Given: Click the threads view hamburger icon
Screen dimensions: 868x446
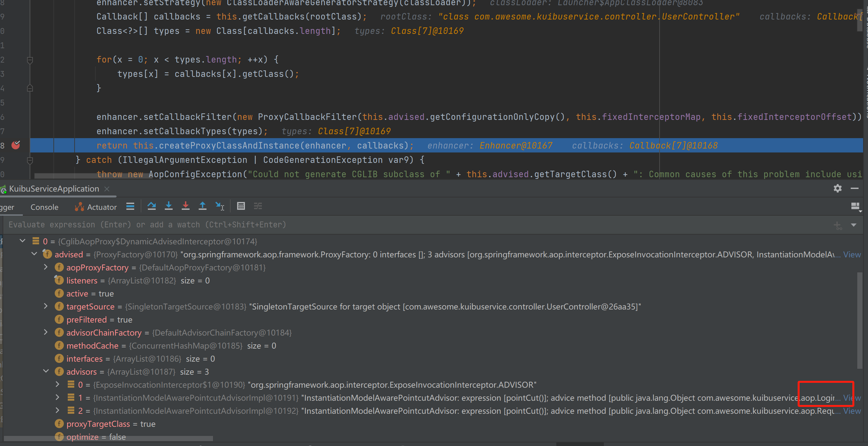Looking at the screenshot, I should pos(130,206).
